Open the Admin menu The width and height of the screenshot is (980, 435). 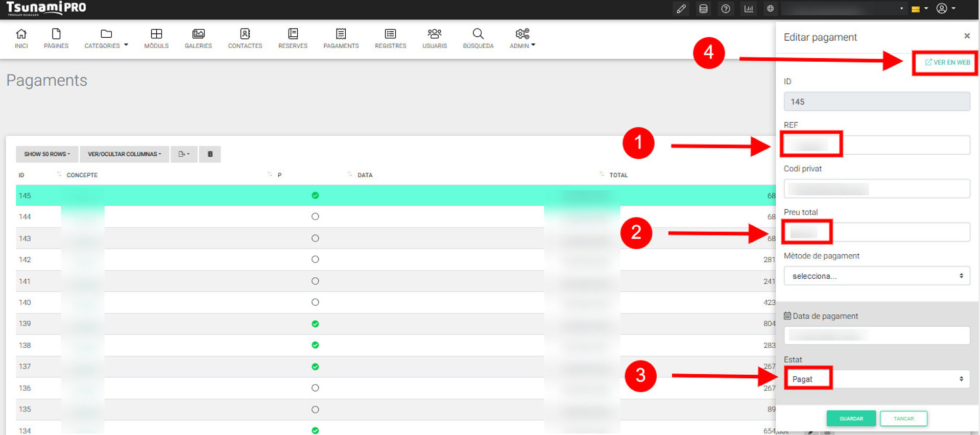522,38
